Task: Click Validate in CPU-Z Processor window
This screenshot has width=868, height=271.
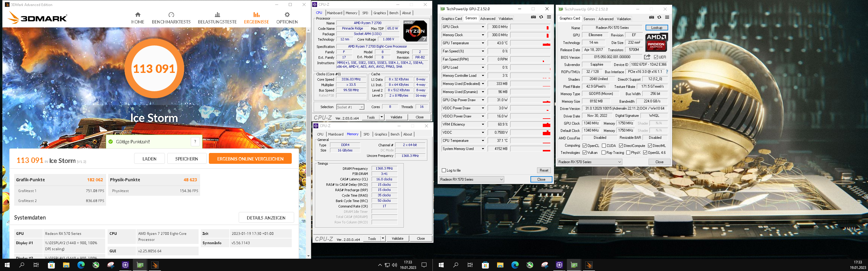Action: [x=396, y=117]
